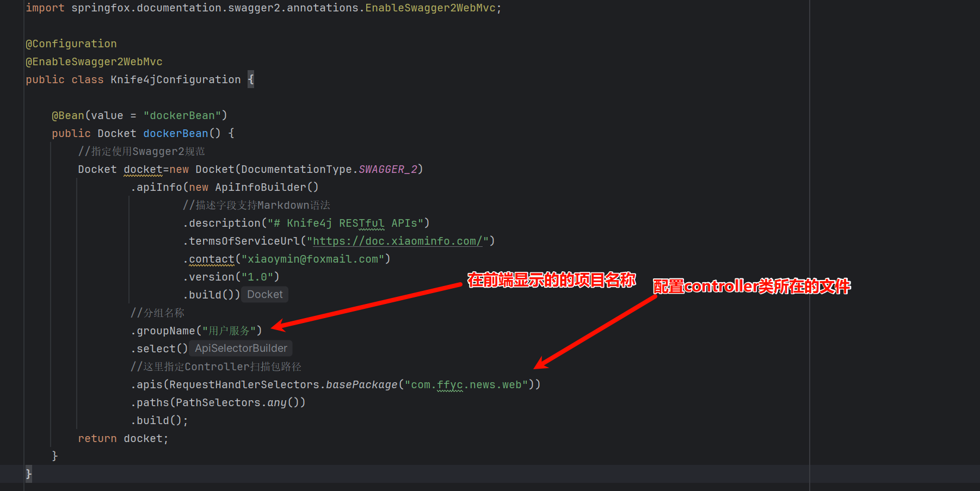
Task: Click the .version("1.0") line
Action: coord(231,277)
